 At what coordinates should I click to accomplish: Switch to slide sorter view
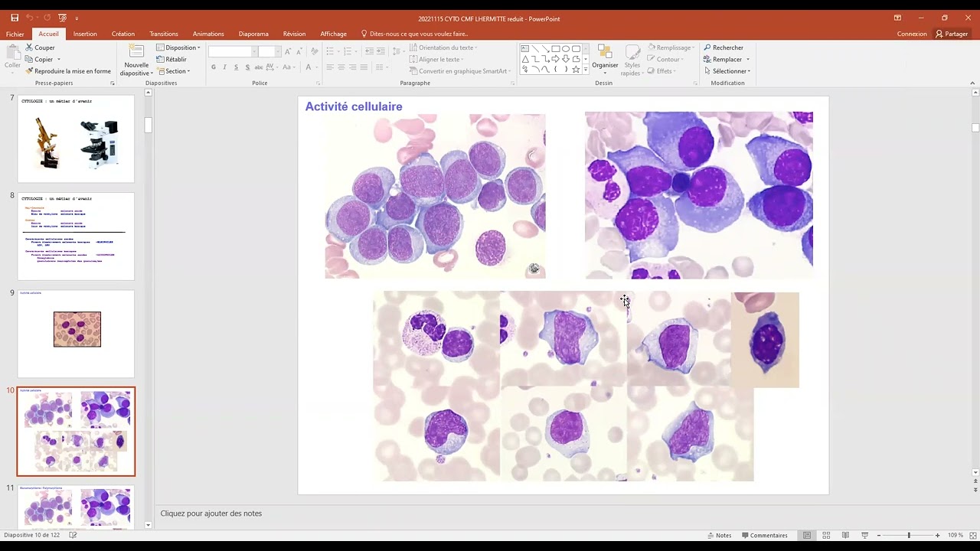coord(826,536)
